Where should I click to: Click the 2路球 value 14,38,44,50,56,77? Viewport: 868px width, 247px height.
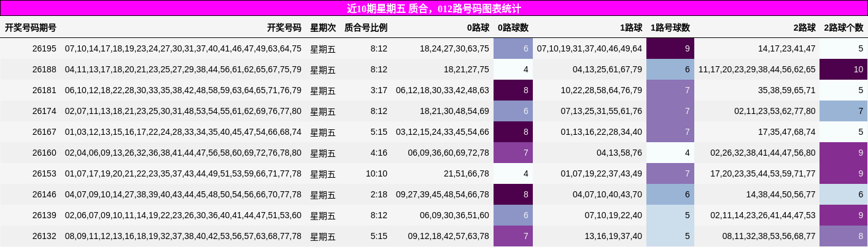(781, 194)
